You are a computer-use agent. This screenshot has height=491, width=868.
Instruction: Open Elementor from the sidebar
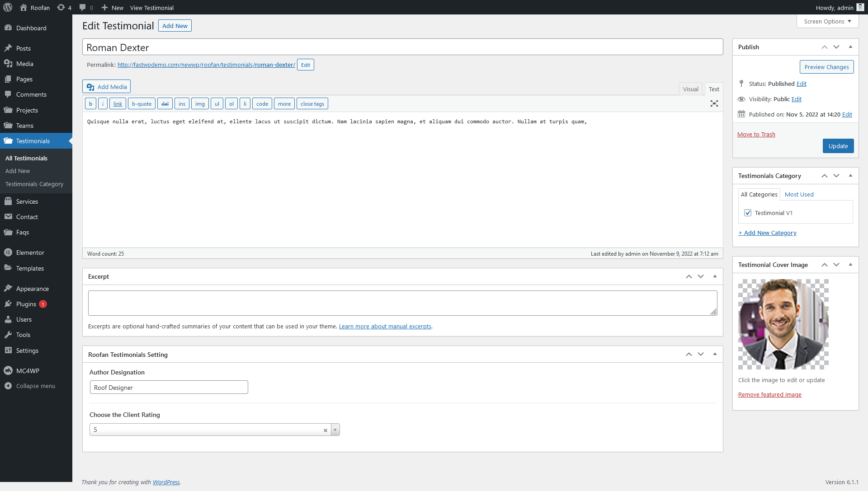click(x=30, y=253)
